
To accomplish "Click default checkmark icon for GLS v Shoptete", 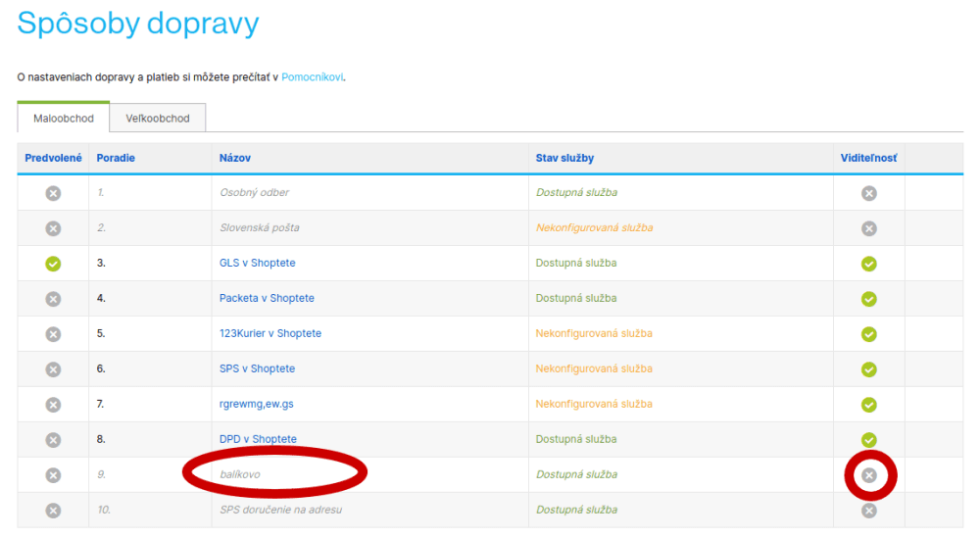I will (53, 264).
